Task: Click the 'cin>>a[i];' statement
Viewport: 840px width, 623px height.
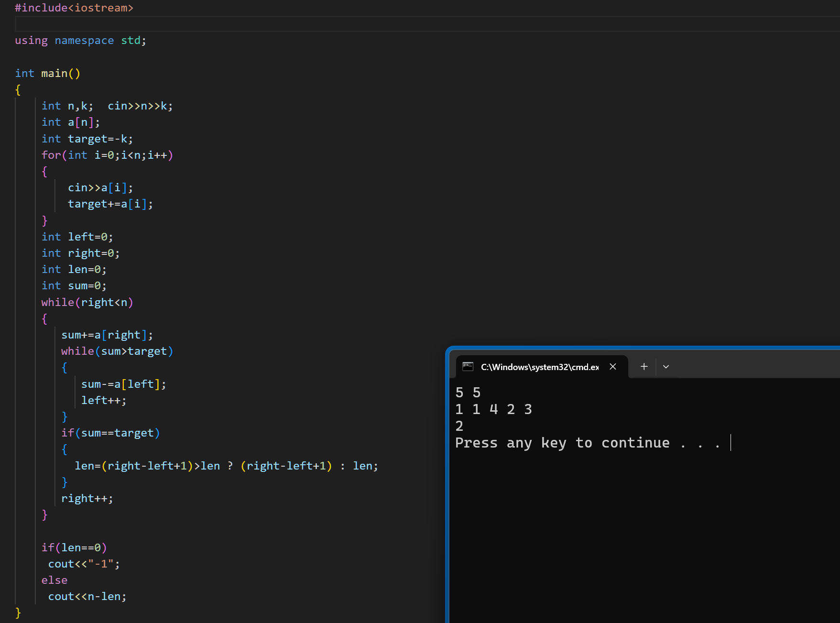Action: coord(100,188)
